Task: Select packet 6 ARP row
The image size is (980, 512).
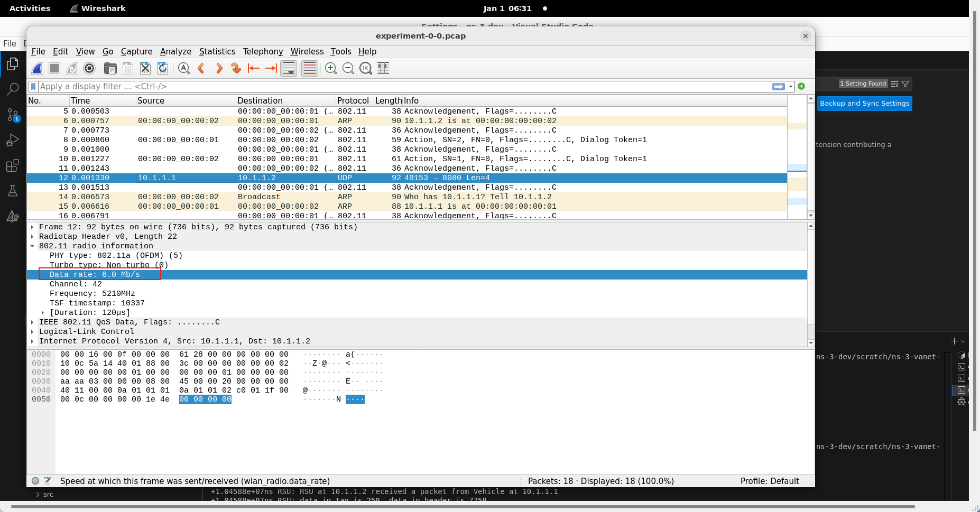Action: pos(407,121)
